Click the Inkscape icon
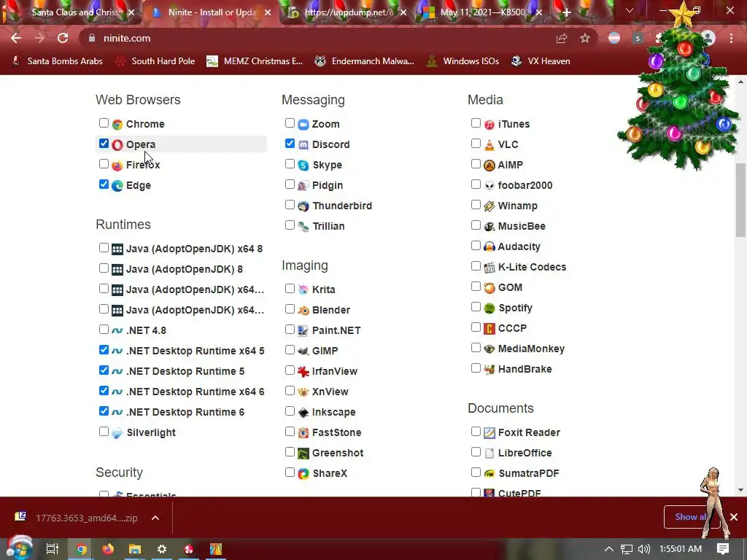This screenshot has height=560, width=747. click(x=303, y=413)
